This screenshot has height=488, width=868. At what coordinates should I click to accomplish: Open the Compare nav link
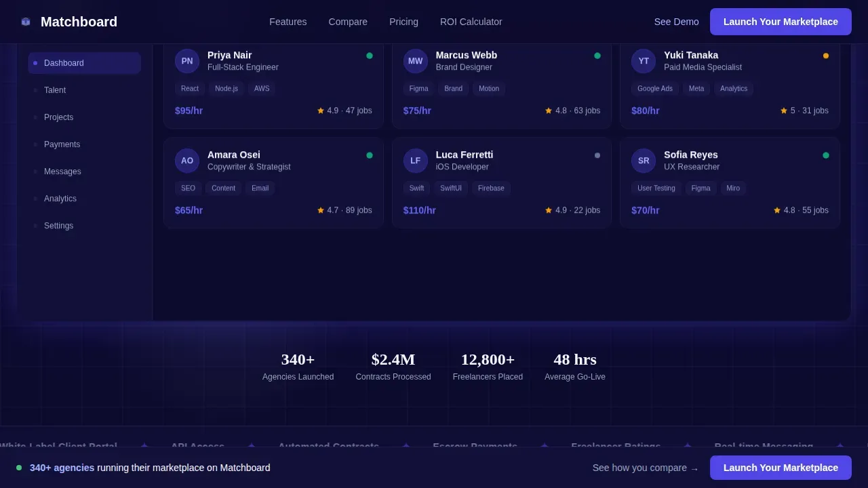point(348,22)
